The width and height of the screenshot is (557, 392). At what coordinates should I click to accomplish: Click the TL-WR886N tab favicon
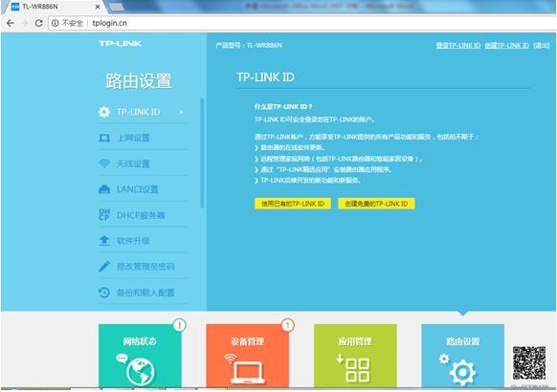(x=15, y=7)
